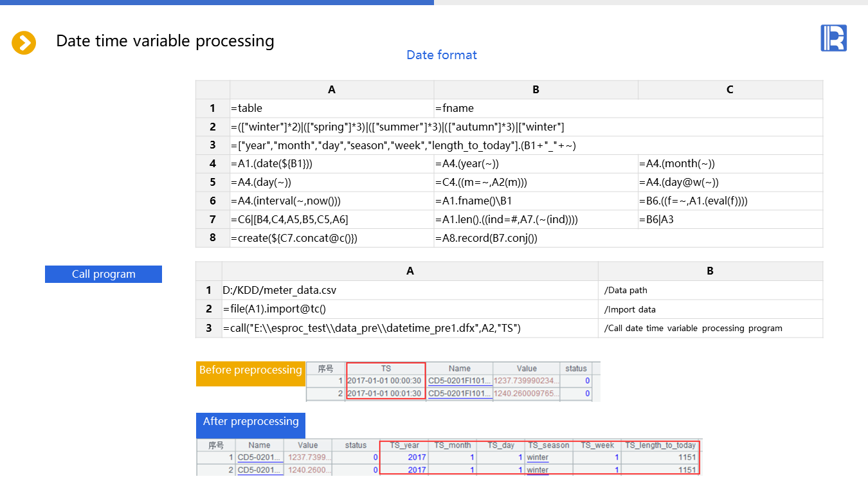868x488 pixels.
Task: Select the TS_length_to_today column header
Action: coord(661,446)
